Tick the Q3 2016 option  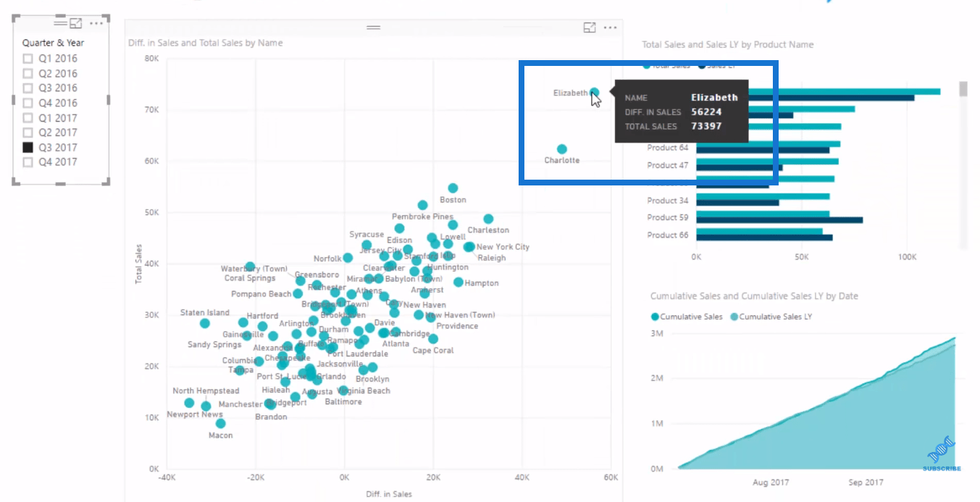pyautogui.click(x=28, y=88)
